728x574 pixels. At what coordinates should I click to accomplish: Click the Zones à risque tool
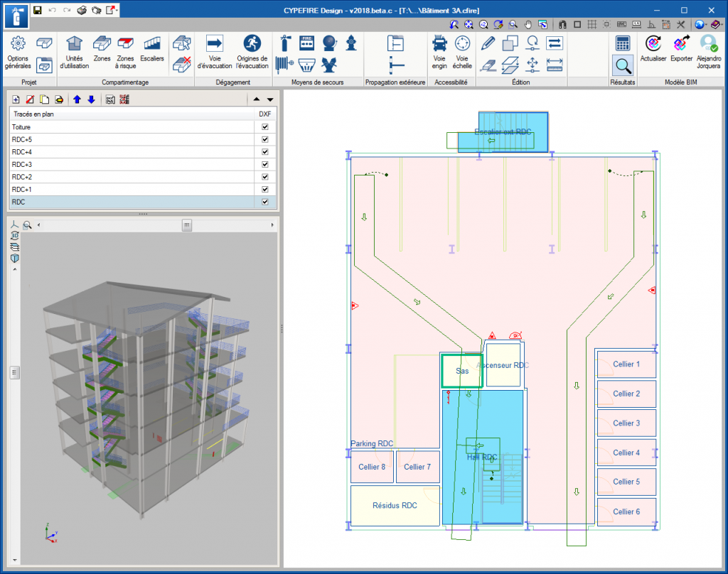126,50
